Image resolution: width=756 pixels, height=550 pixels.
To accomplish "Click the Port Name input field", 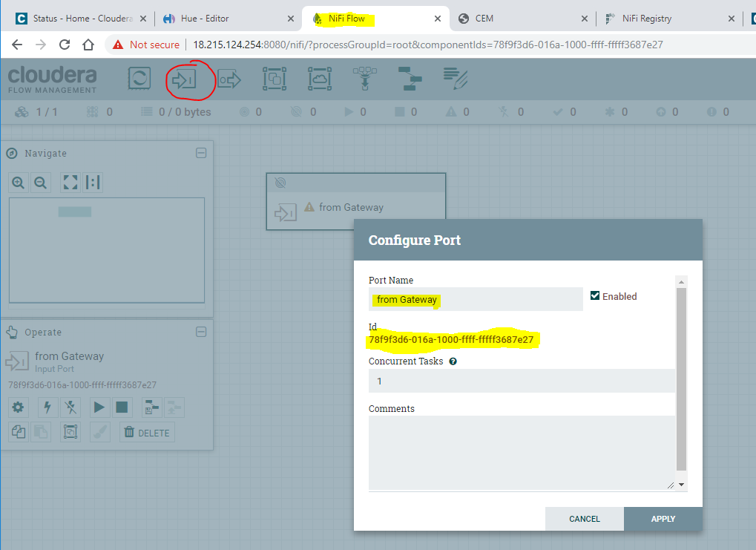I will pos(476,300).
